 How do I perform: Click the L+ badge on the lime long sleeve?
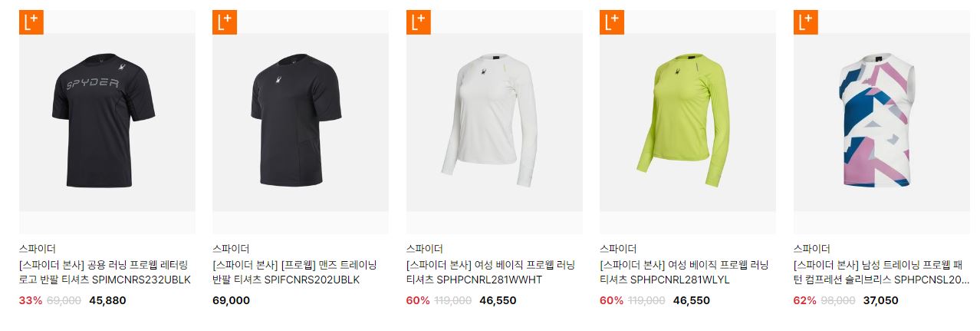612,22
